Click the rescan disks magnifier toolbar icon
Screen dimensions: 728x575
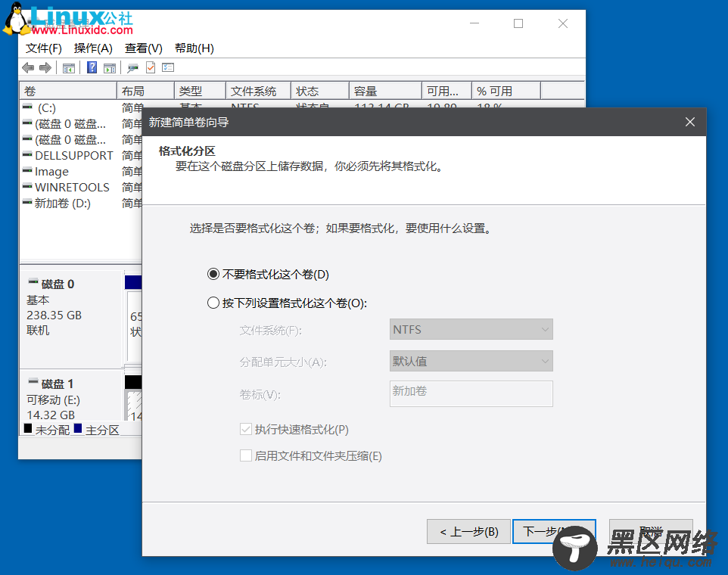click(x=132, y=68)
